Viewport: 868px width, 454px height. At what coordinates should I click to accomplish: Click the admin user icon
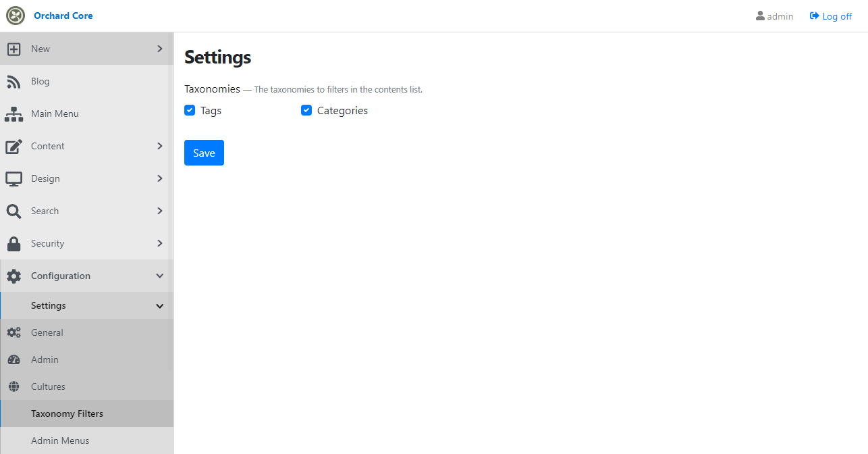760,16
